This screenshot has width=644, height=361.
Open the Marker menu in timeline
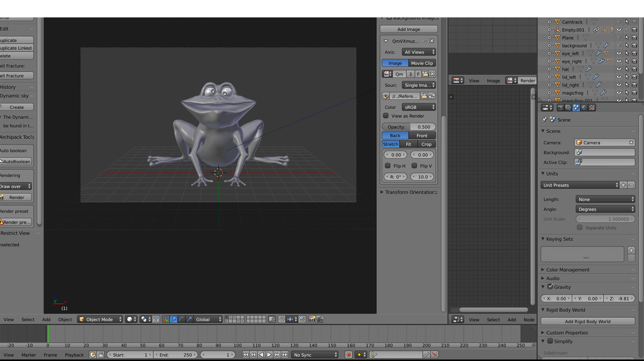pyautogui.click(x=28, y=355)
